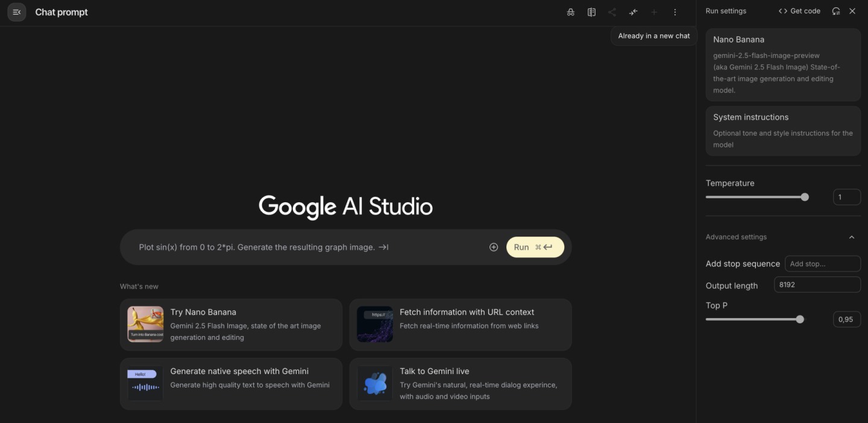The width and height of the screenshot is (868, 423).
Task: Open compare mode split-panel icon
Action: pyautogui.click(x=591, y=12)
